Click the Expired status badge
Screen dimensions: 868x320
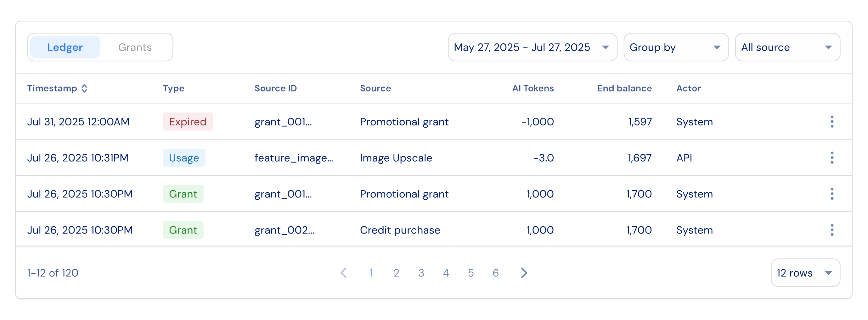188,121
